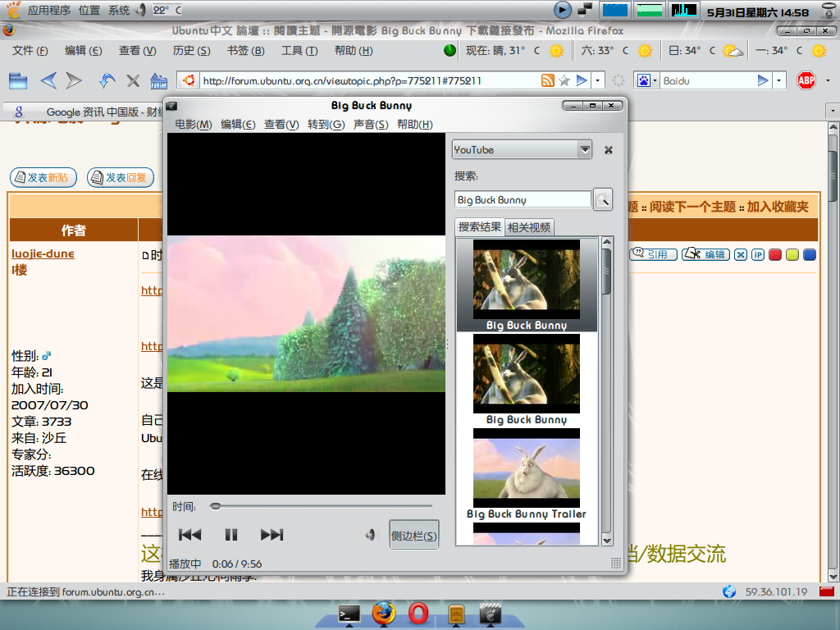Click 阅读下一个主题 link
Image resolution: width=840 pixels, height=630 pixels.
click(692, 207)
